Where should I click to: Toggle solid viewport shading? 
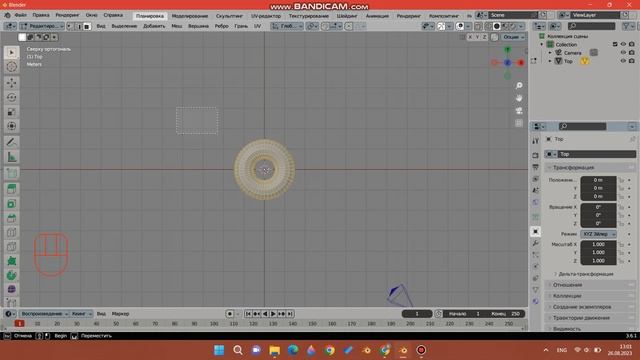coord(496,26)
